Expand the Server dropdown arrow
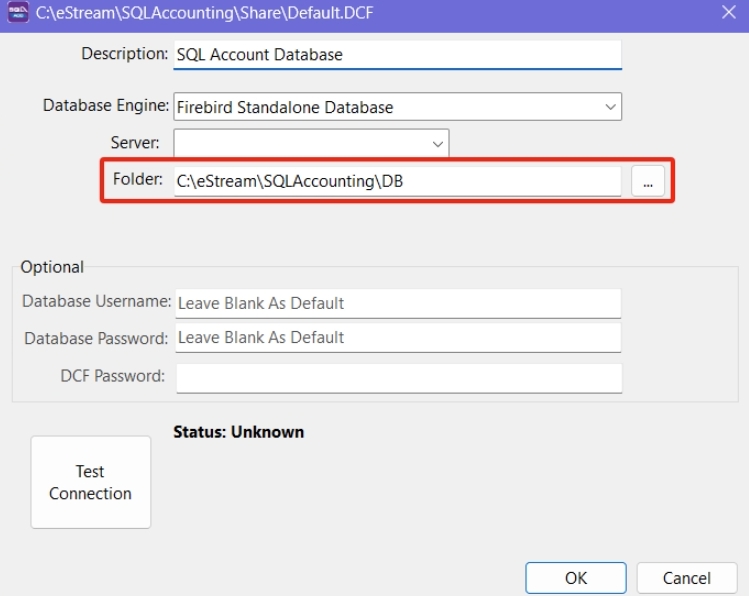 437,144
